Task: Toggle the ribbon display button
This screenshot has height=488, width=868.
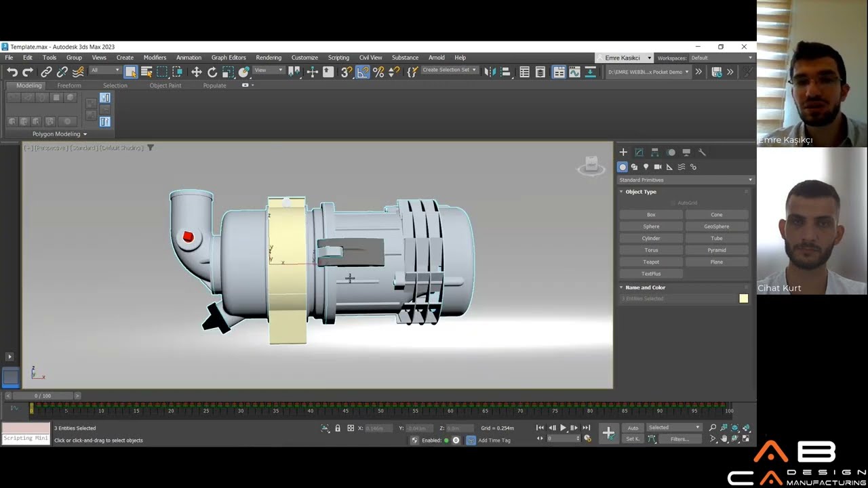Action: [559, 72]
